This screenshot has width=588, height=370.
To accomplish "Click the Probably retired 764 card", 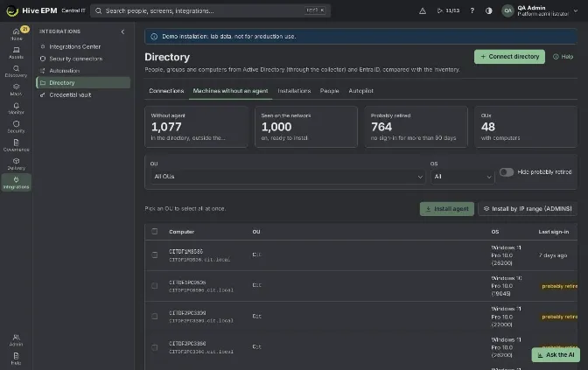I will click(x=416, y=127).
